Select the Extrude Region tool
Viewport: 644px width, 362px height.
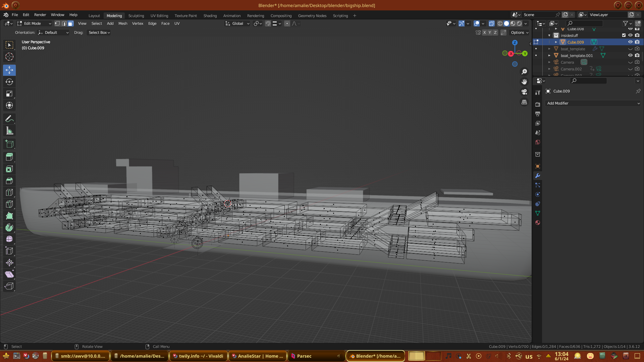tap(9, 157)
